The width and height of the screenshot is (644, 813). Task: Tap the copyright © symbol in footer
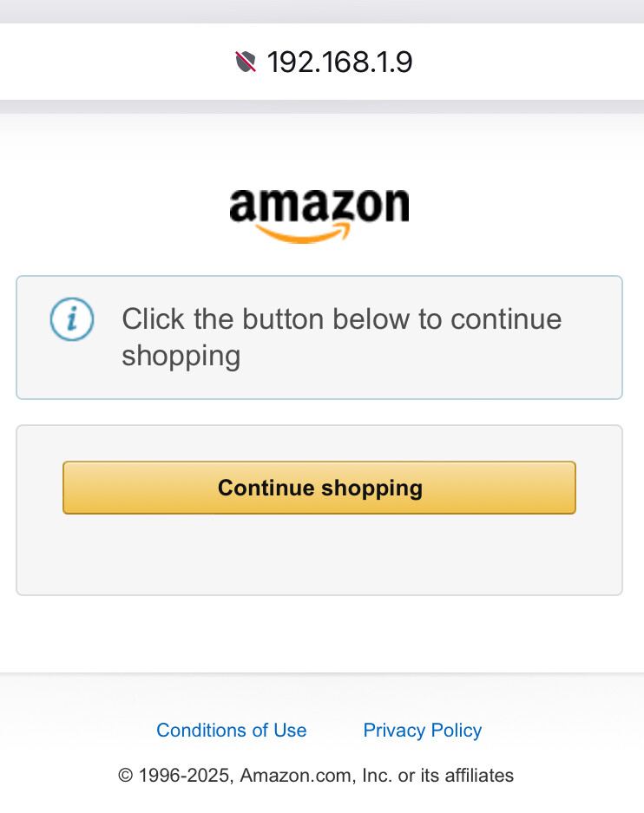point(126,776)
